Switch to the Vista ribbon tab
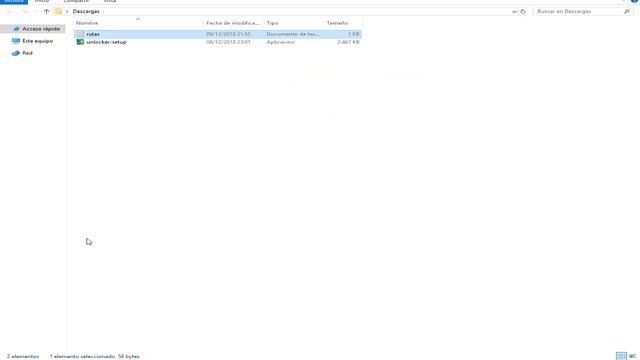Screen dimensions: 640x360 pyautogui.click(x=110, y=1)
